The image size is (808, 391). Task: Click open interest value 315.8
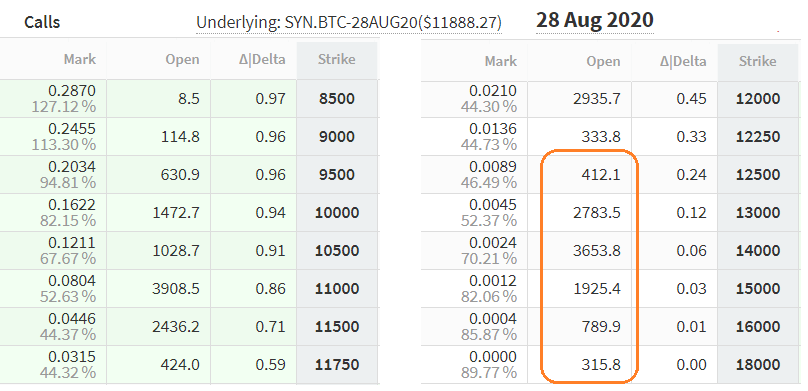click(x=601, y=365)
